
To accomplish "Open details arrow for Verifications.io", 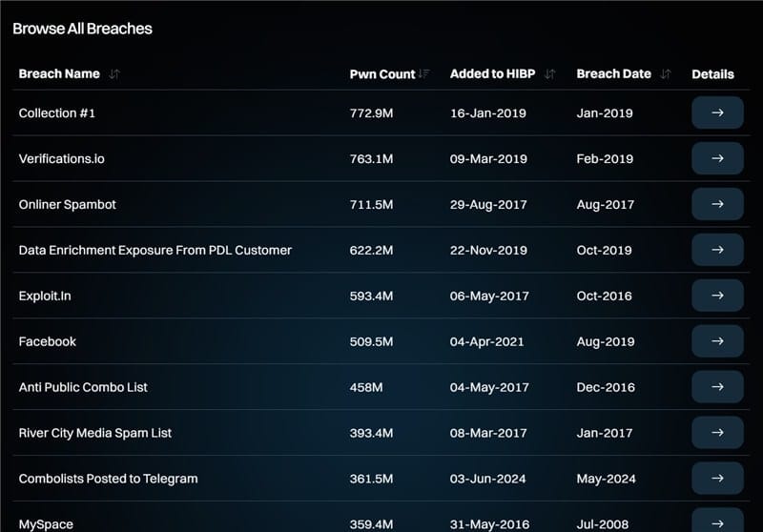I will pos(717,158).
